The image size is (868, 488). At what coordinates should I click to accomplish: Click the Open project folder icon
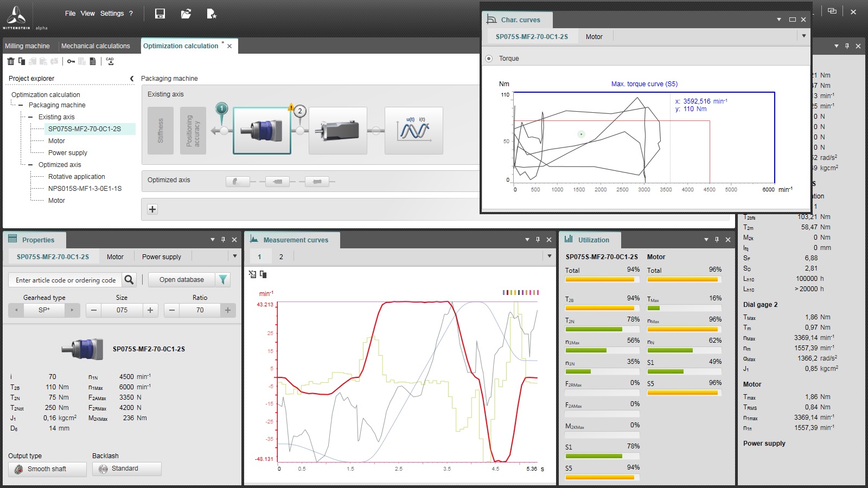coord(186,14)
